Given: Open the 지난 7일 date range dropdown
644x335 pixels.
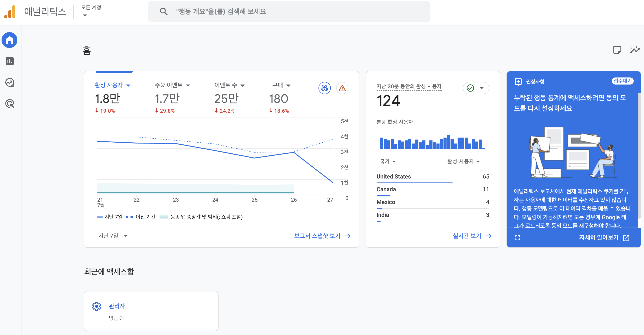Looking at the screenshot, I should [113, 236].
